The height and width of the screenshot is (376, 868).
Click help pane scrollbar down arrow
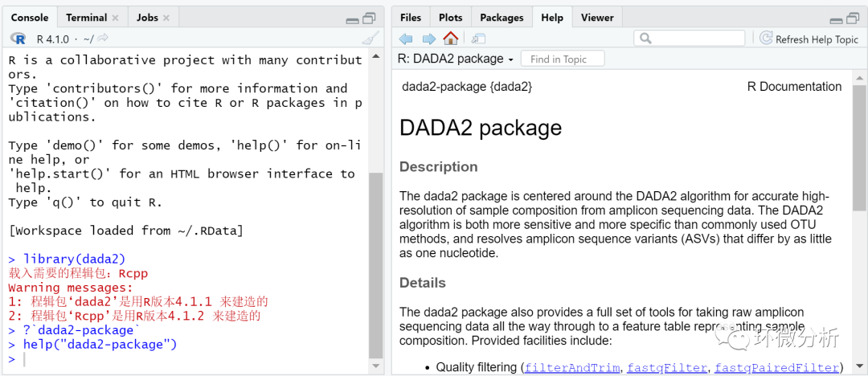(859, 366)
